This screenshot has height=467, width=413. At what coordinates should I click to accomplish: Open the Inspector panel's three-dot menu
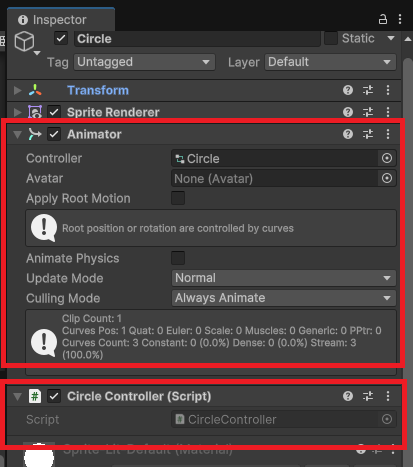[400, 19]
